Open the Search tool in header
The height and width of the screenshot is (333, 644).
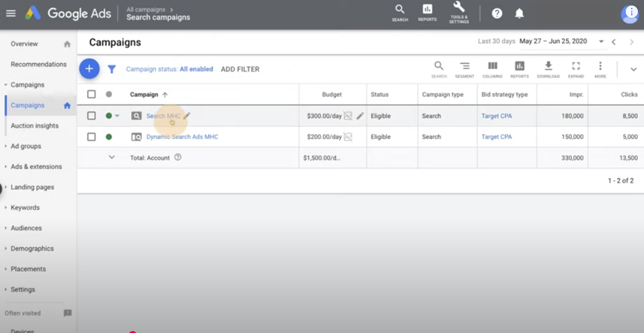pyautogui.click(x=400, y=13)
